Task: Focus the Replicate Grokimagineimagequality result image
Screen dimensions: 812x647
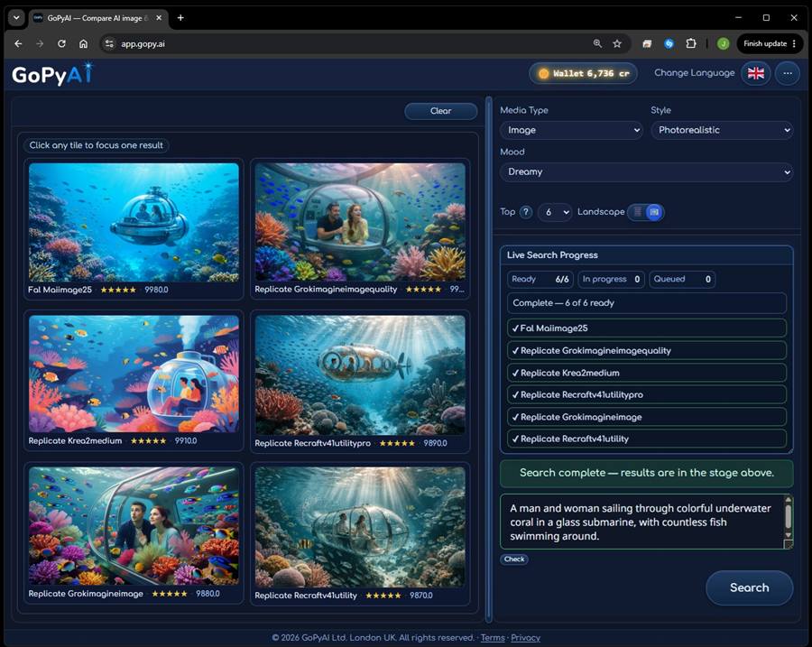Action: pos(360,222)
